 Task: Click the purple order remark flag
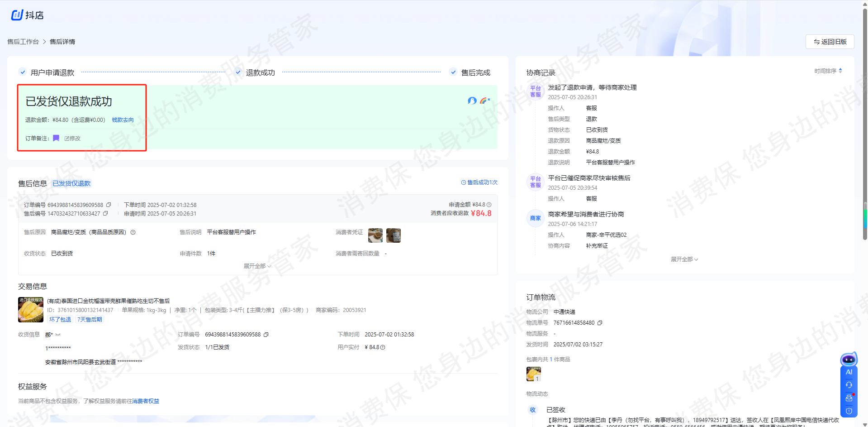pyautogui.click(x=56, y=138)
